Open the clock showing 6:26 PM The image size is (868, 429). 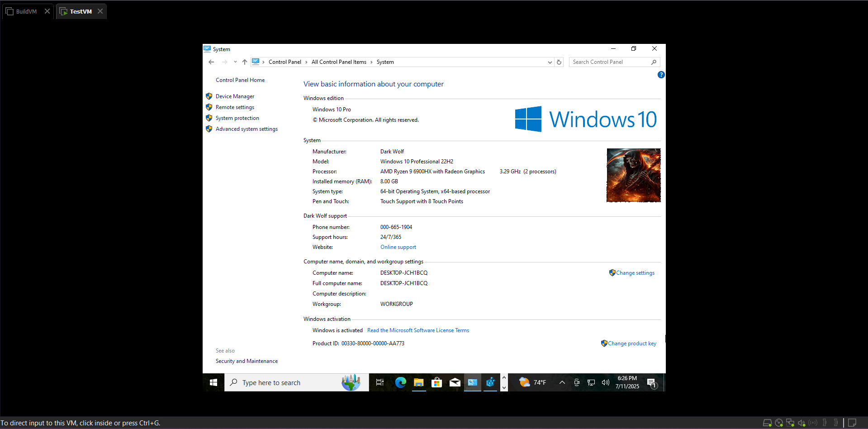pos(627,382)
